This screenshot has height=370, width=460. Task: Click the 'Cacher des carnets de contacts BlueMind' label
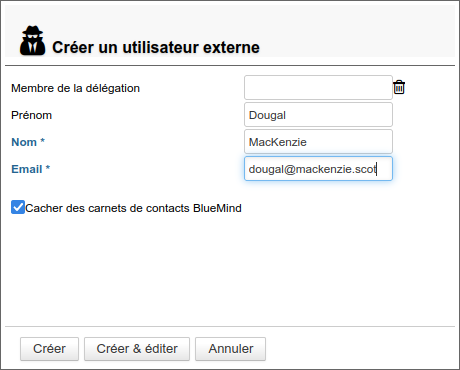click(133, 208)
